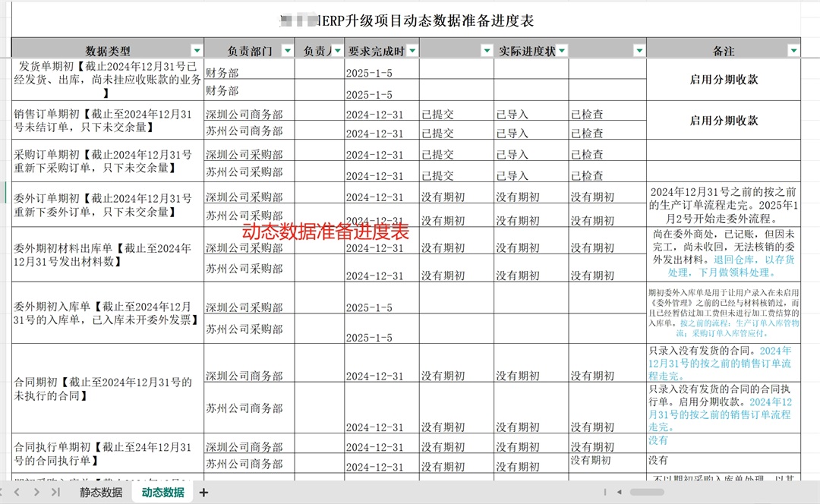This screenshot has width=820, height=504.
Task: Expand the 实际进度状 column filter arrow
Action: [x=561, y=51]
